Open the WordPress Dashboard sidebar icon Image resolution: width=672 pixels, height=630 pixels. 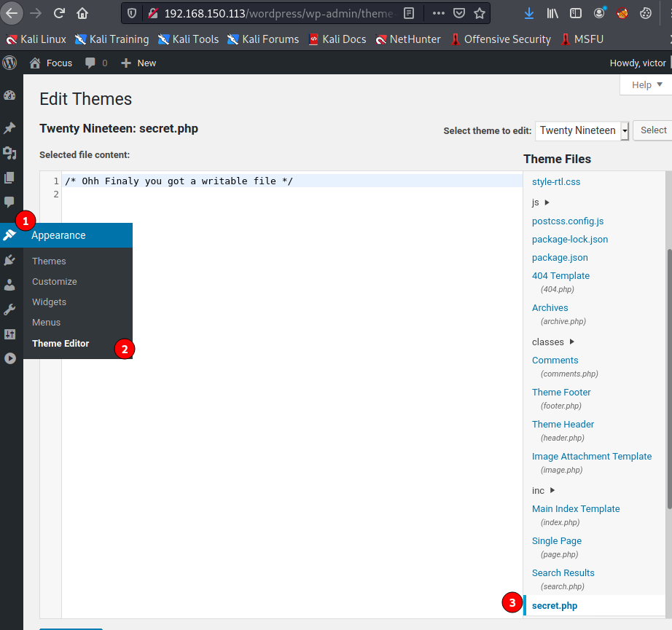tap(9, 95)
